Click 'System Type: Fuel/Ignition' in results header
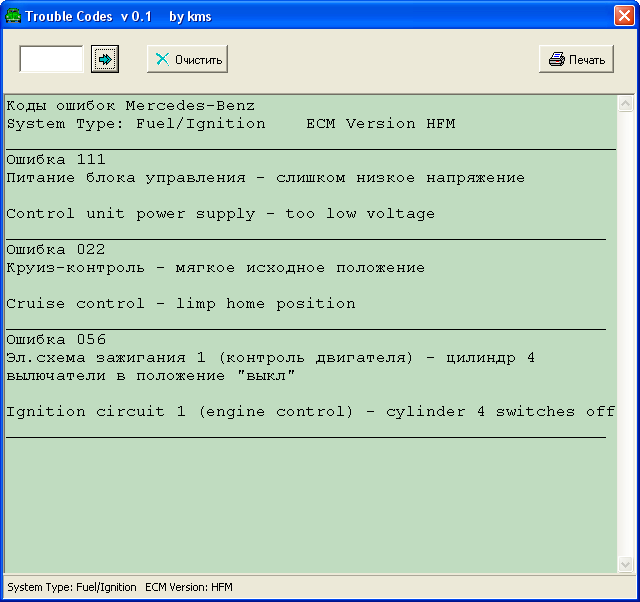This screenshot has width=640, height=602. 136,124
